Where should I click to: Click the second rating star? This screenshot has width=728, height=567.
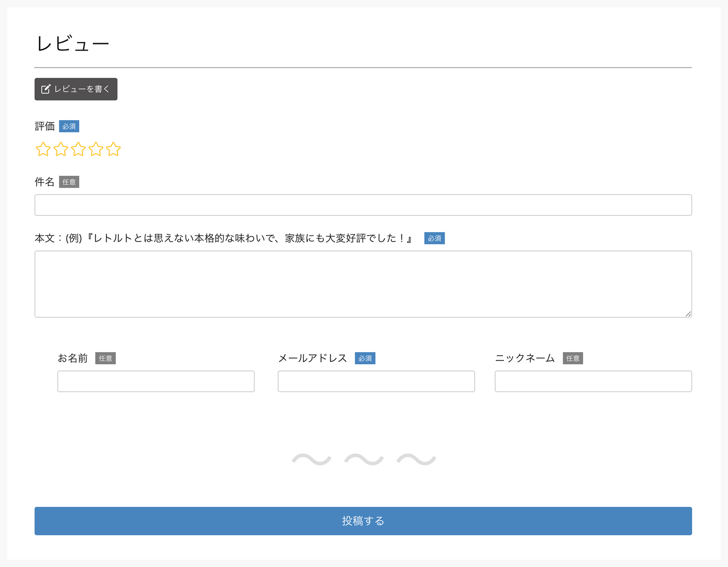coord(61,149)
